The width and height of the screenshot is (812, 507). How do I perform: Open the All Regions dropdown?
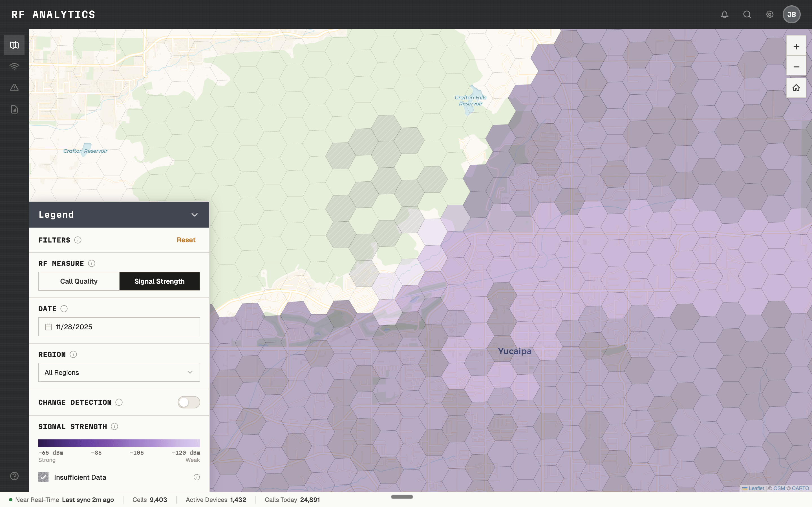pos(119,372)
